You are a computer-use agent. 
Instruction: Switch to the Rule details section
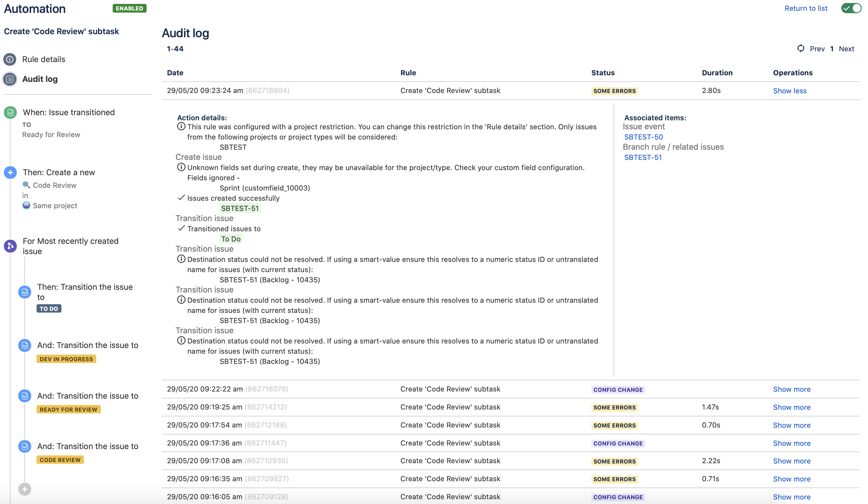click(x=43, y=59)
